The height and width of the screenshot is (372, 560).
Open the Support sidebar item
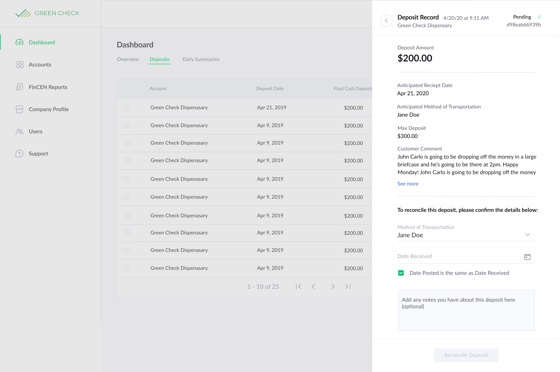pyautogui.click(x=38, y=154)
